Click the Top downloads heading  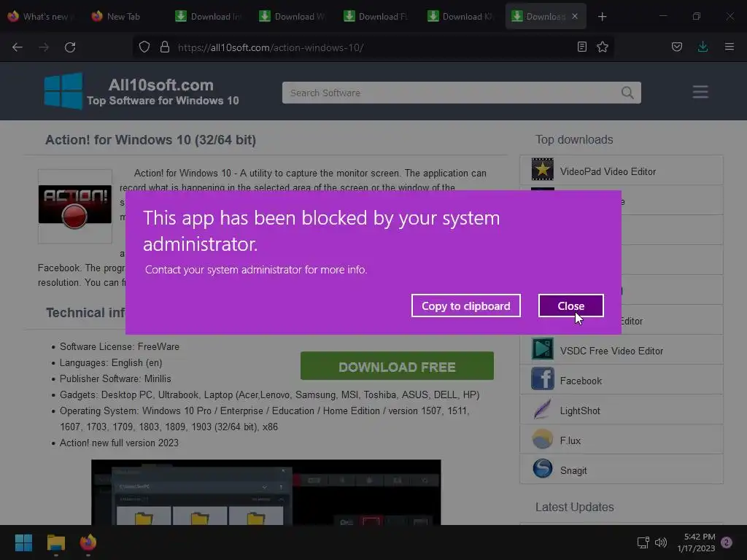coord(573,139)
